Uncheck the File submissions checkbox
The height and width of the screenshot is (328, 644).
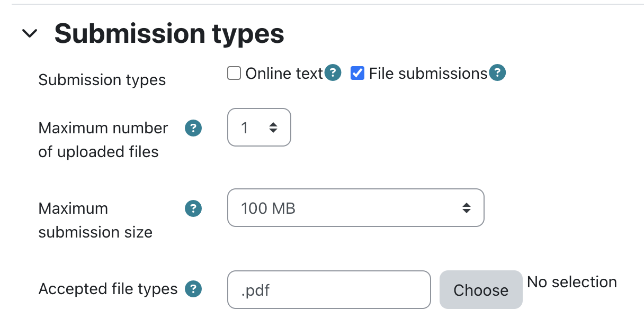coord(357,73)
